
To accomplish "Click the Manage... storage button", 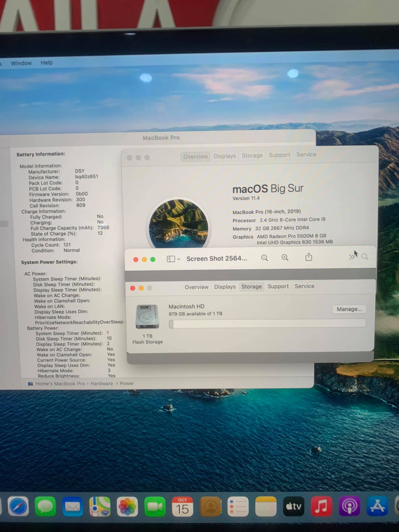I will pyautogui.click(x=349, y=309).
